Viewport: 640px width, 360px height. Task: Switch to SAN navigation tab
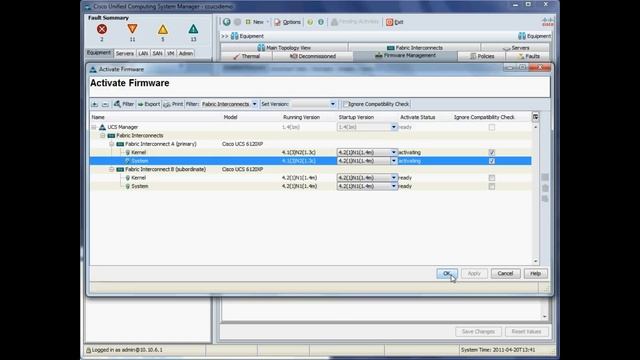point(157,53)
